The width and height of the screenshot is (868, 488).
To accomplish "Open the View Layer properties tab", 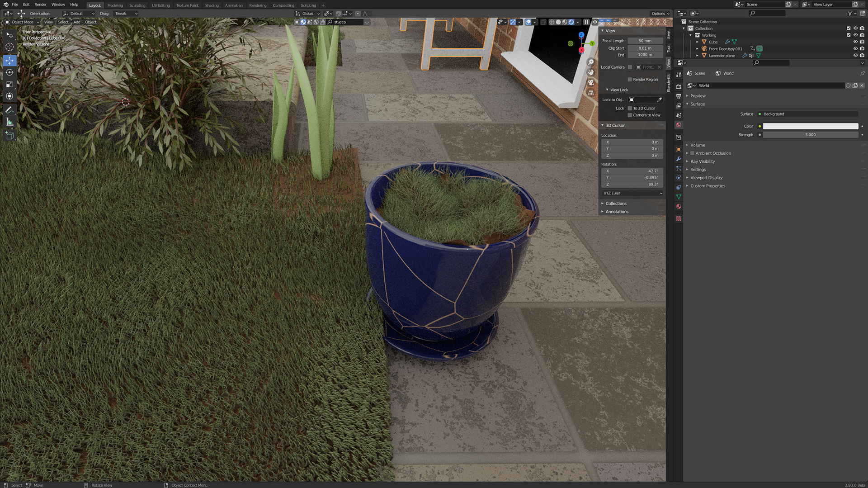I will coord(679,106).
